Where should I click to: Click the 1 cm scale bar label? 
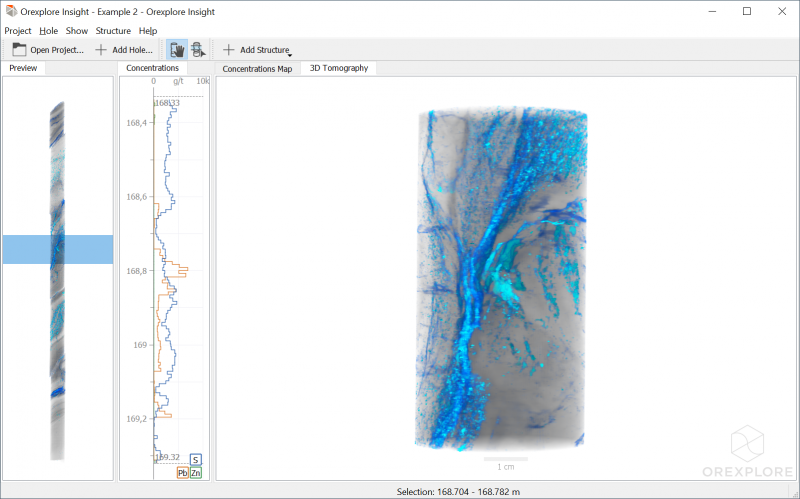click(x=506, y=467)
